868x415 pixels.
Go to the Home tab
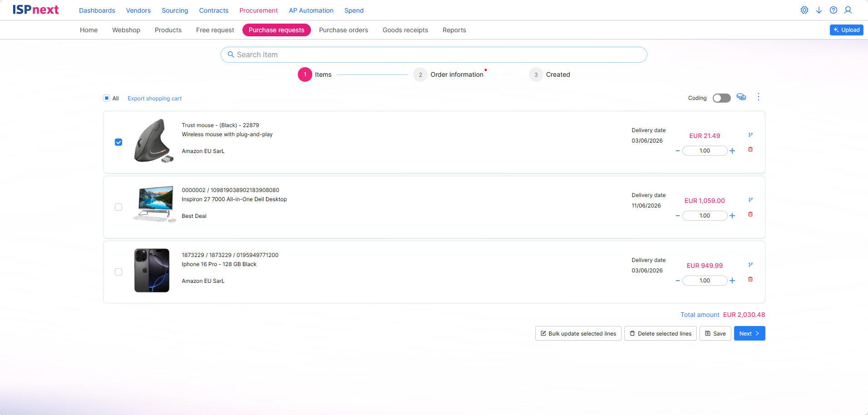coord(89,30)
